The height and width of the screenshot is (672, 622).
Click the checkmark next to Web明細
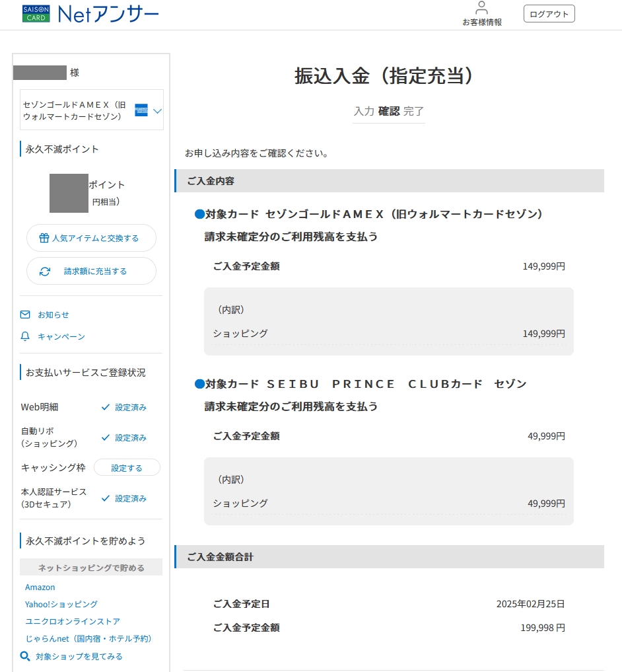point(106,407)
